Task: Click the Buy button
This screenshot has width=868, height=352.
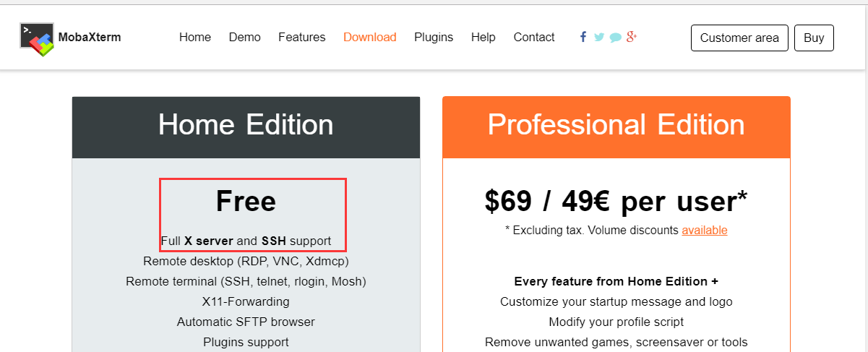Action: 814,38
